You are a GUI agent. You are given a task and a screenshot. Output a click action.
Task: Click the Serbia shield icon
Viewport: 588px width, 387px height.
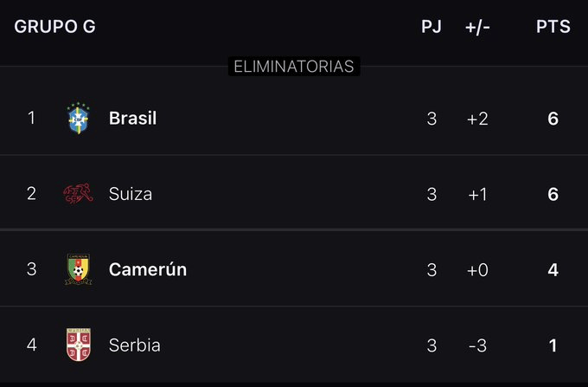coord(78,345)
